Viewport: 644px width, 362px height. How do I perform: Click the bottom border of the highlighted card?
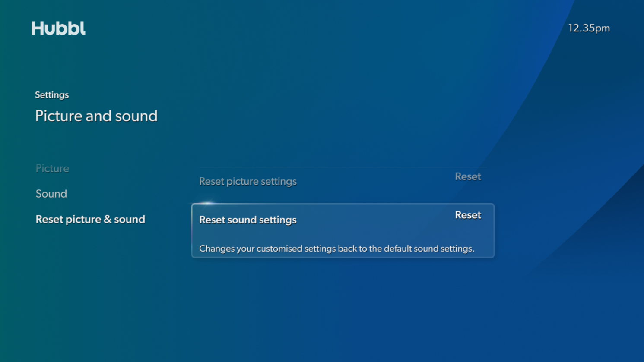pos(343,257)
